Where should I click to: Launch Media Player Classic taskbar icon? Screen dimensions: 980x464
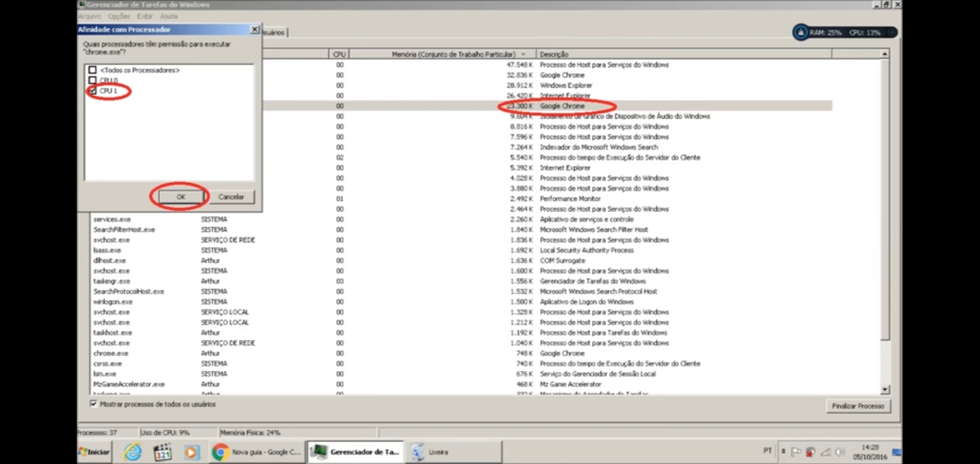(x=162, y=452)
